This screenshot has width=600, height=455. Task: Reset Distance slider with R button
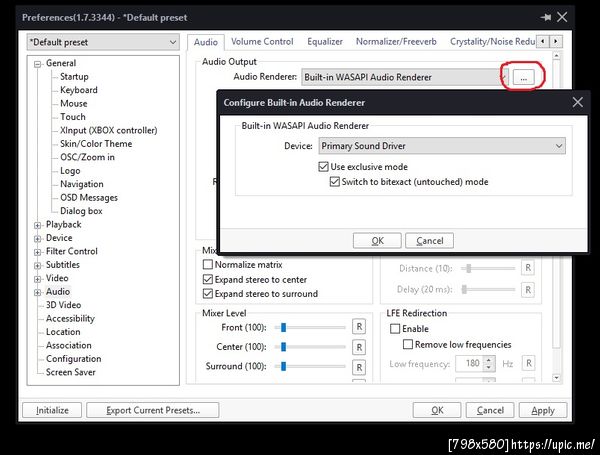pyautogui.click(x=528, y=268)
